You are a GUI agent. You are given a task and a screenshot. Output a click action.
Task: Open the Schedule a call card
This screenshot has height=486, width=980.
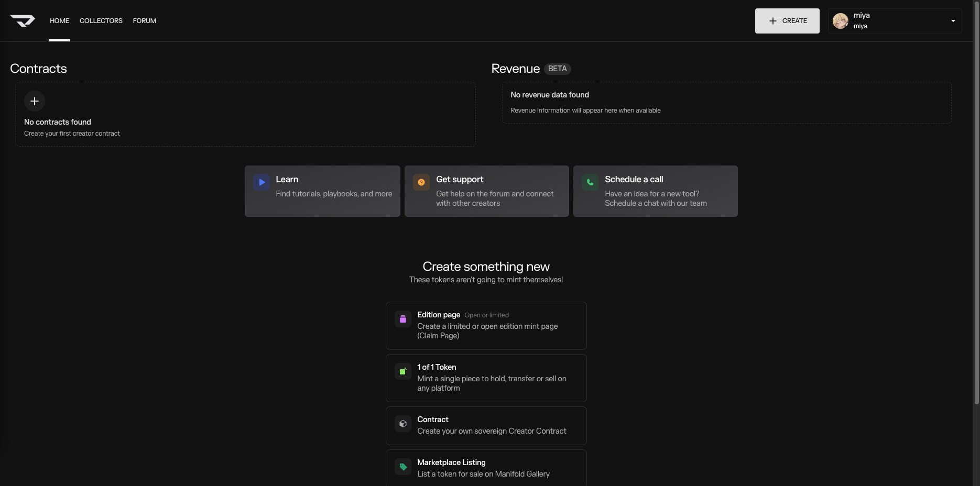click(655, 191)
